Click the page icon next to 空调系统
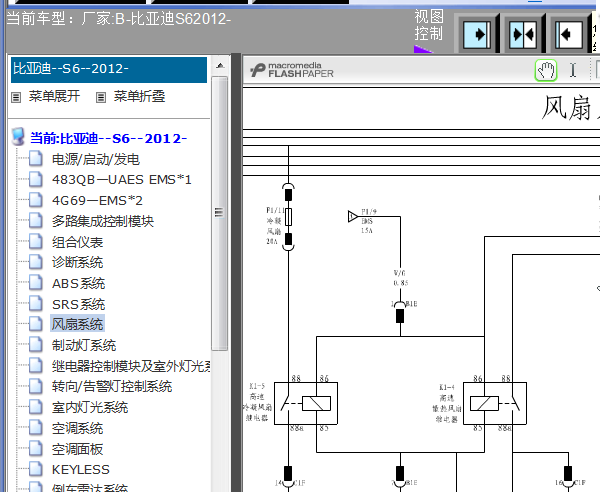Screen dimensions: 600x492 coord(36,428)
